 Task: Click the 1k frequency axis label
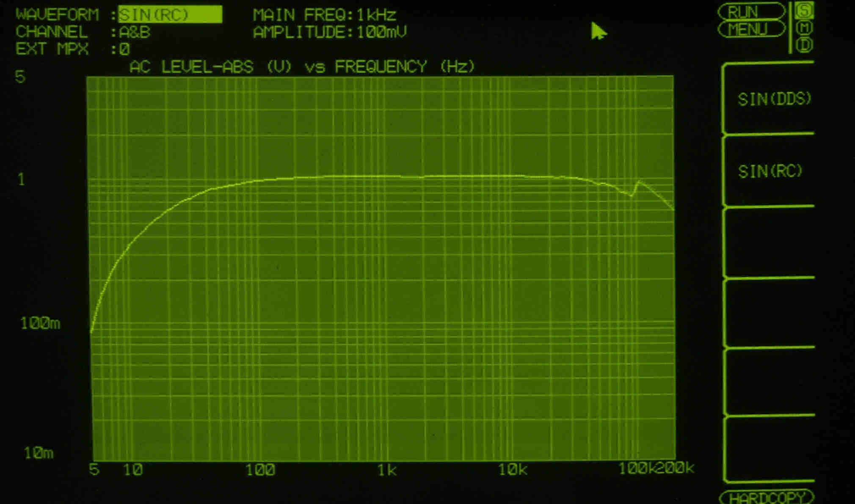[x=386, y=470]
